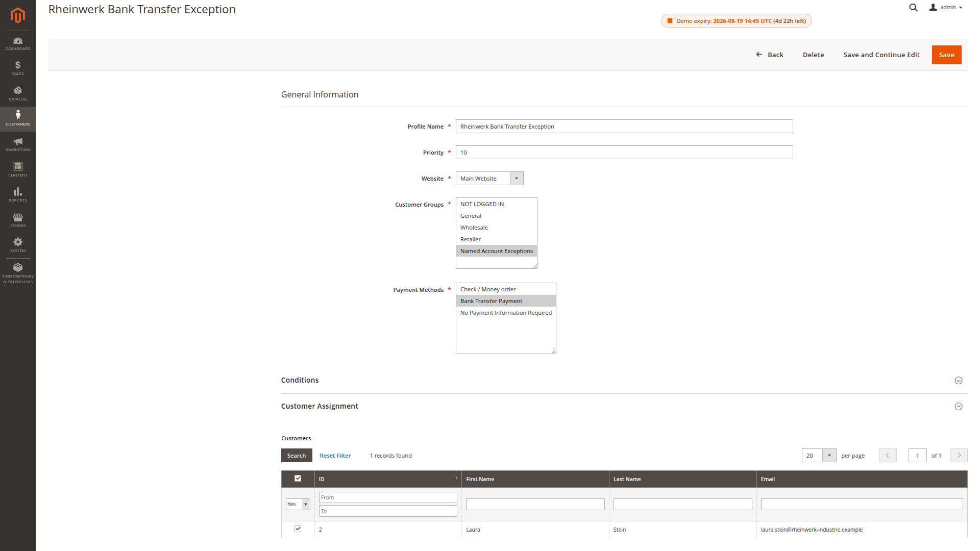Open the Reports sidebar menu
The width and height of the screenshot is (980, 551).
pyautogui.click(x=18, y=195)
